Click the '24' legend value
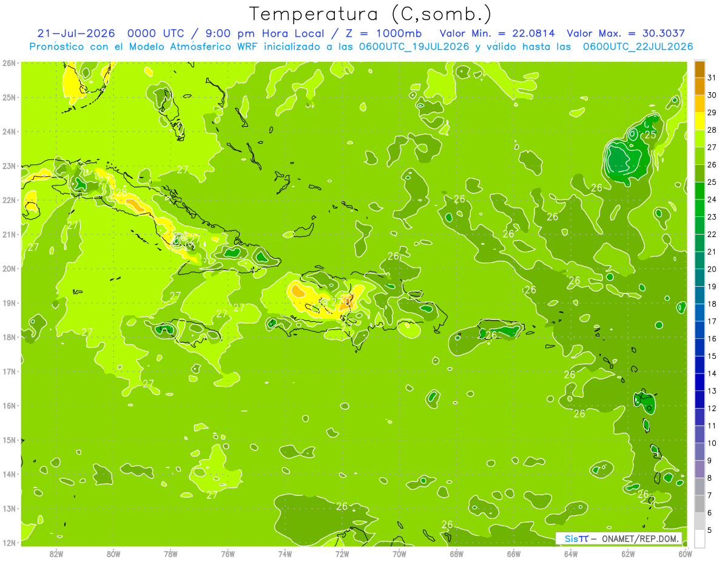 (x=712, y=199)
